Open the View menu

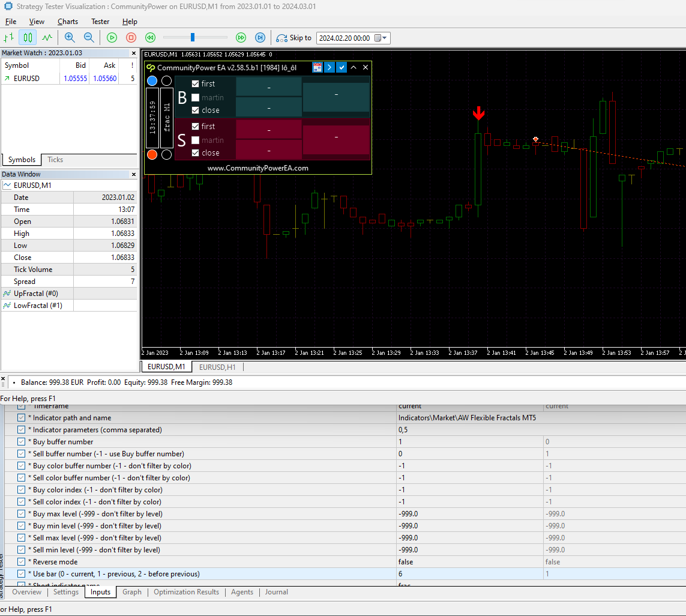pyautogui.click(x=37, y=22)
